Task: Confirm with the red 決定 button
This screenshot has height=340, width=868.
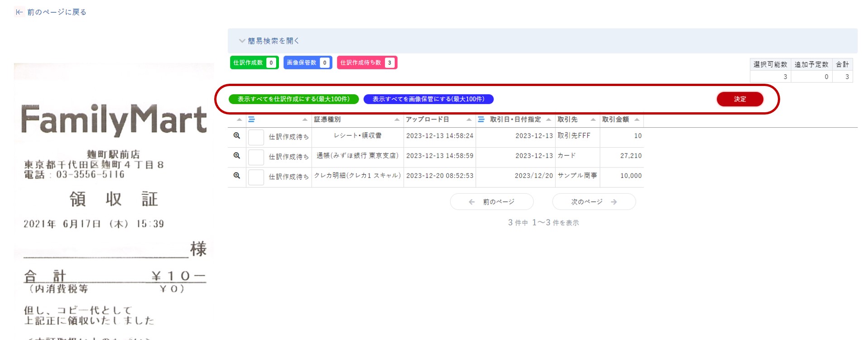Action: pyautogui.click(x=740, y=99)
